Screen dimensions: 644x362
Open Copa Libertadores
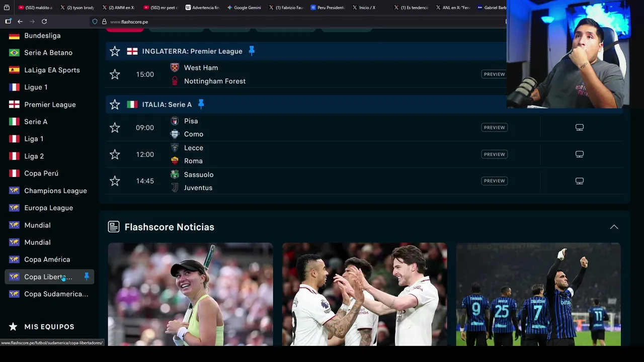click(x=48, y=277)
